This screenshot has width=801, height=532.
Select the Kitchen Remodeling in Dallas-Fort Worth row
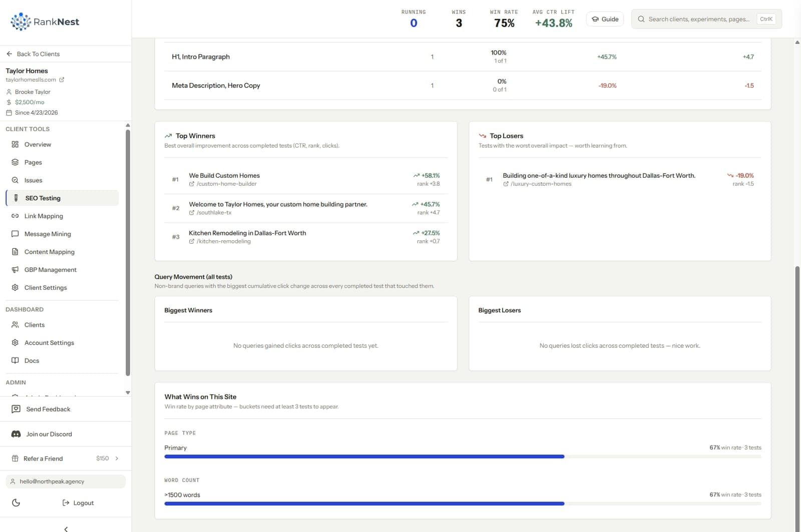(306, 237)
